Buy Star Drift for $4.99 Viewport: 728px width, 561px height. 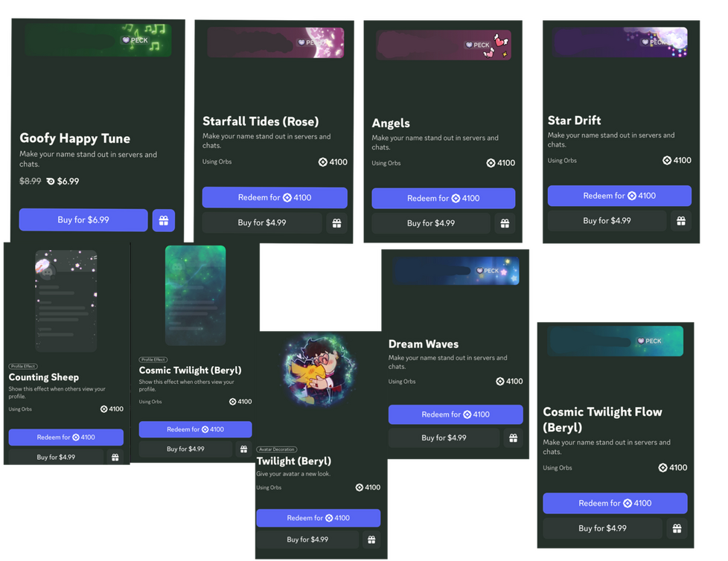[607, 221]
